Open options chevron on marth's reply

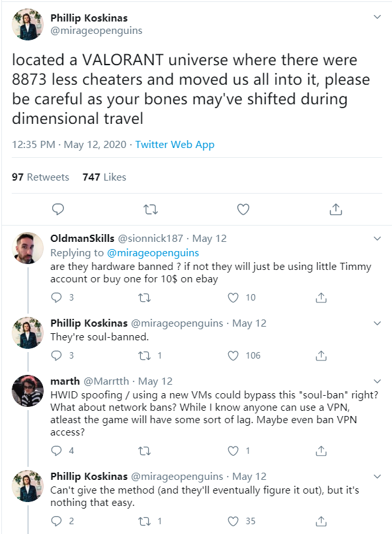tap(377, 381)
